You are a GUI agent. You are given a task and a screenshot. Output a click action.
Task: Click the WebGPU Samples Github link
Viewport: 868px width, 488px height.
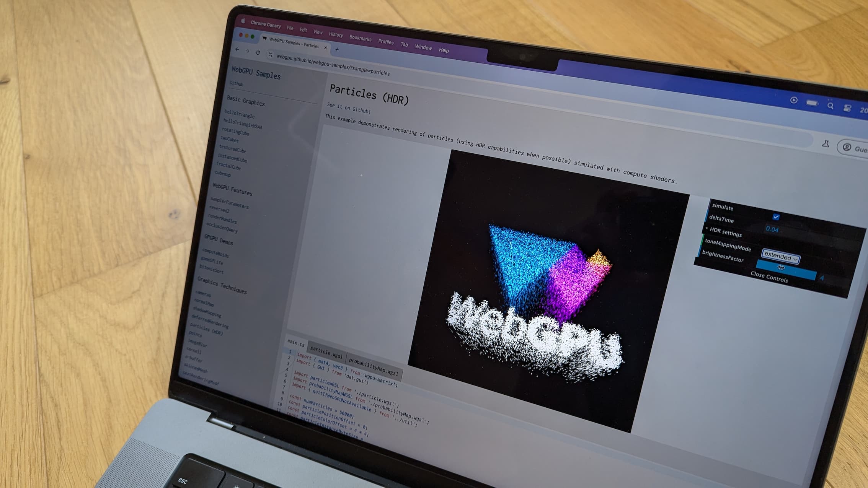click(236, 84)
